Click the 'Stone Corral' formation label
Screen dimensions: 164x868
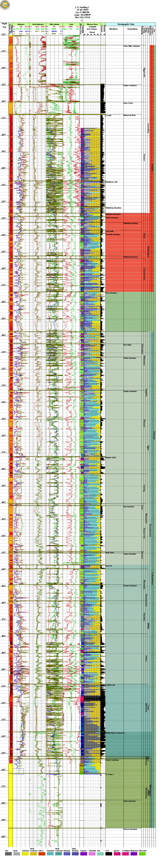tap(128, 103)
